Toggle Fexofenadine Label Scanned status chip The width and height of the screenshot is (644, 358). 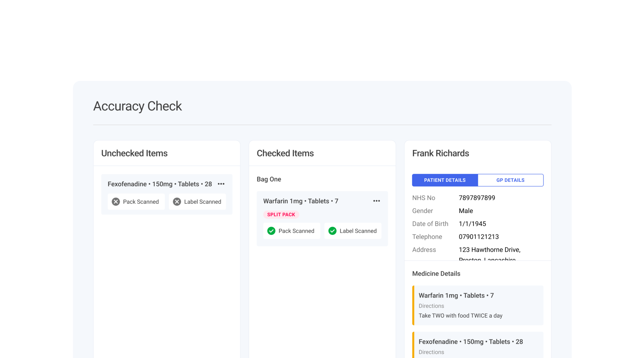[x=197, y=202]
